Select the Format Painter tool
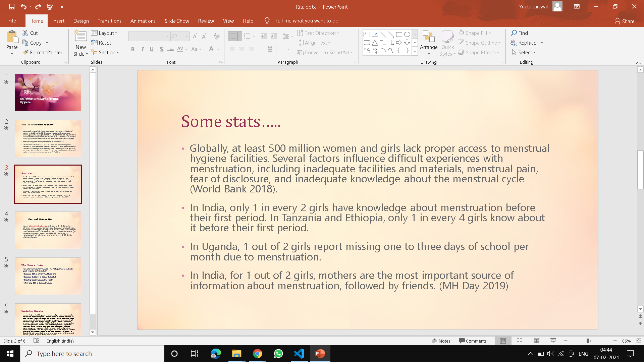The width and height of the screenshot is (644, 362). [x=43, y=53]
